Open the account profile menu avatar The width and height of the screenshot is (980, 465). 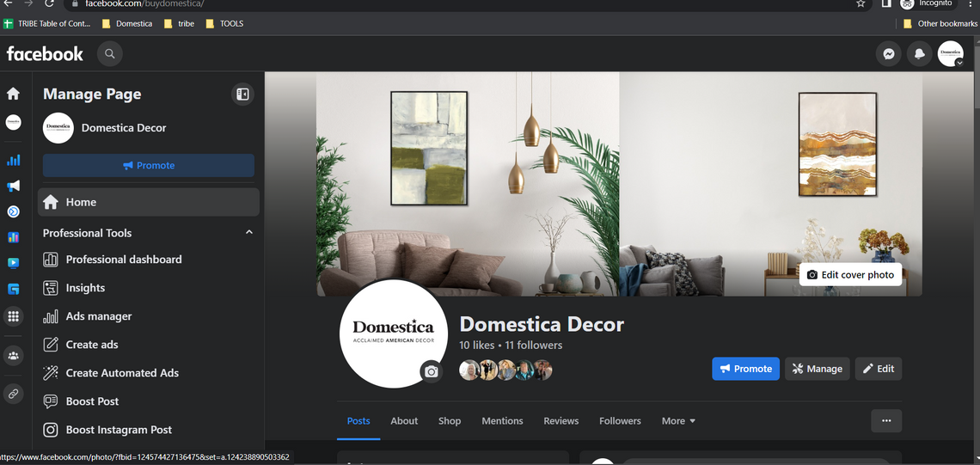coord(951,54)
